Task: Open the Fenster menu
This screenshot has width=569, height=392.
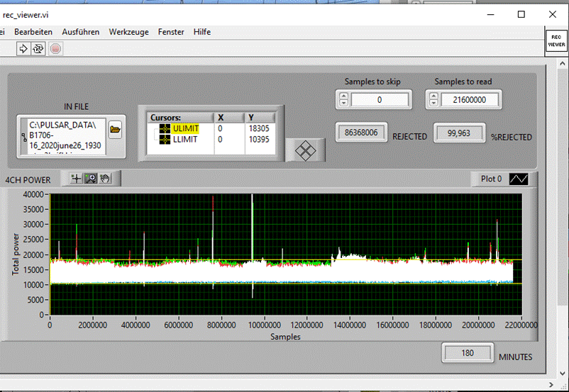Action: 171,32
